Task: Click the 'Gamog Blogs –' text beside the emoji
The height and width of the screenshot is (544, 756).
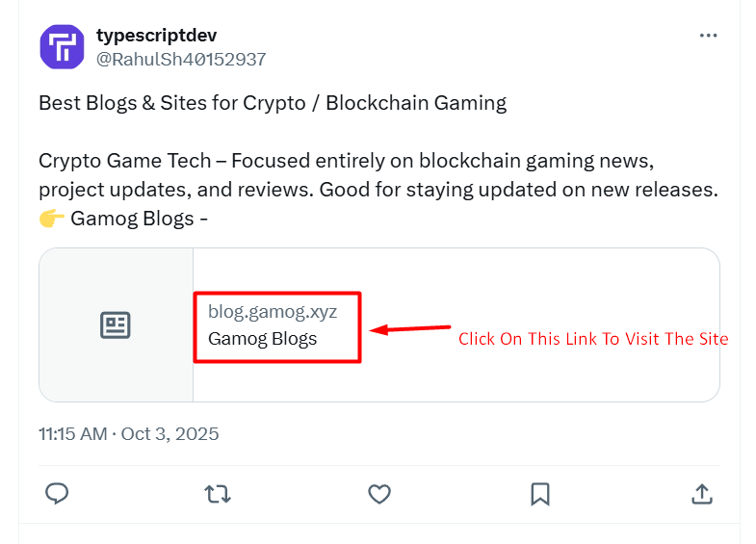Action: pyautogui.click(x=140, y=220)
